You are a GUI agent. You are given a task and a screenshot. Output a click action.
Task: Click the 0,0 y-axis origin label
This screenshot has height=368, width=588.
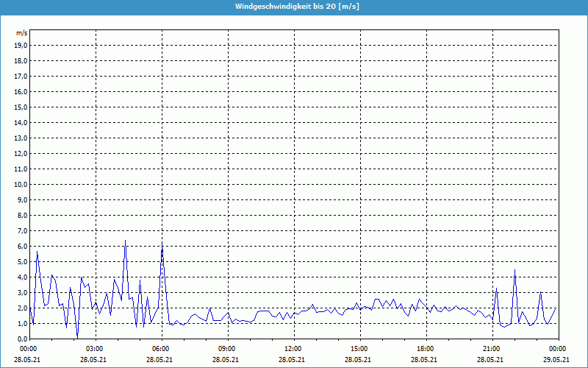23,339
